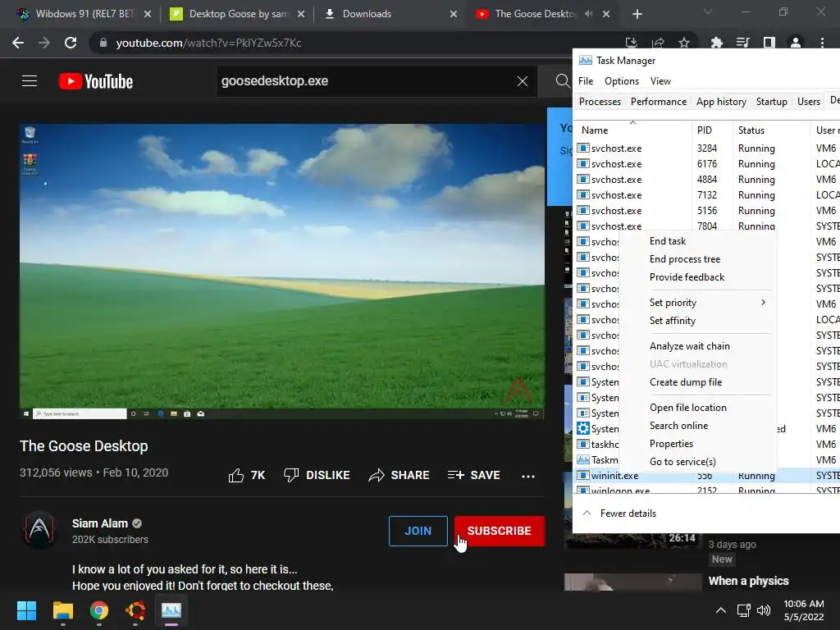Clear the YouTube search text
Viewport: 840px width, 630px height.
[523, 81]
